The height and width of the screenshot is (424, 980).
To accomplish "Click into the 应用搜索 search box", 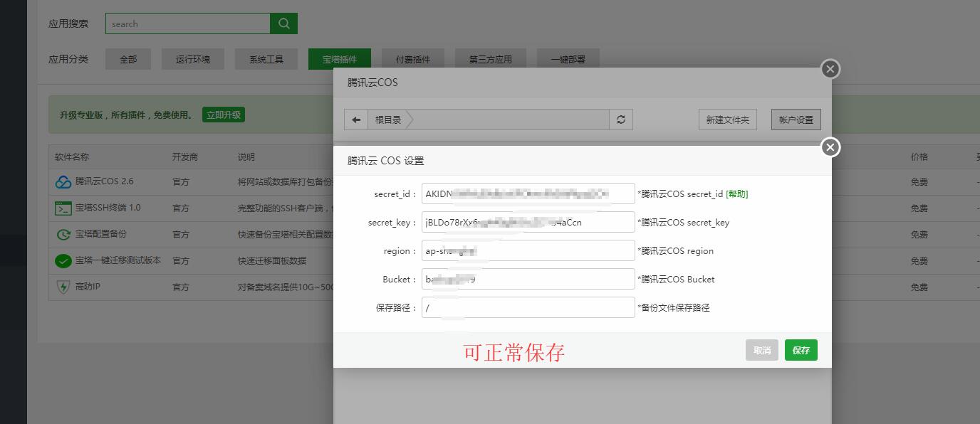I will [188, 23].
